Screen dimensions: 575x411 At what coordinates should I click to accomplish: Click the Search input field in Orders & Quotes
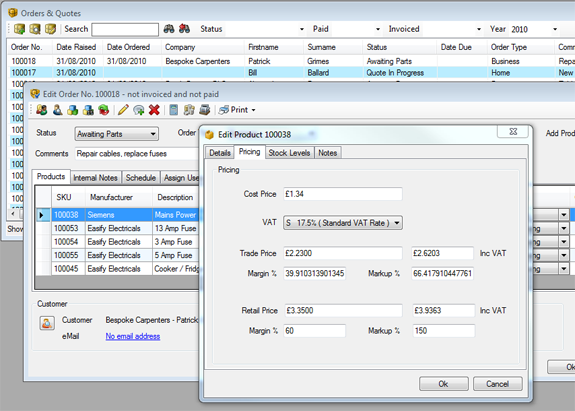coord(125,29)
